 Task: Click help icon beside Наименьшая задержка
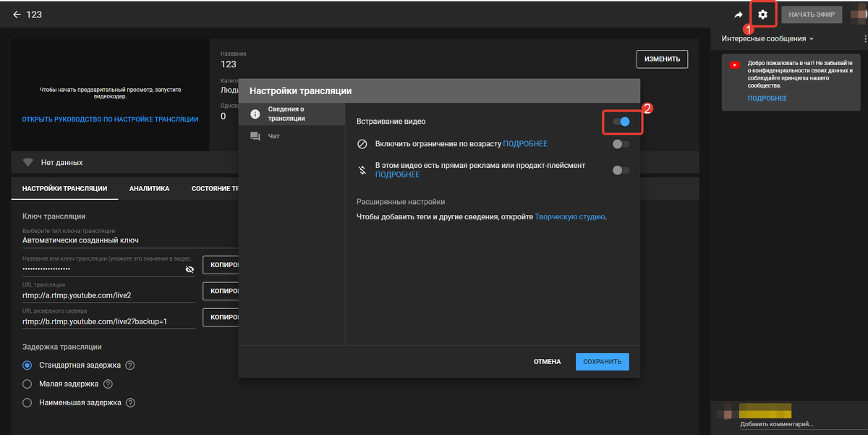tap(130, 402)
